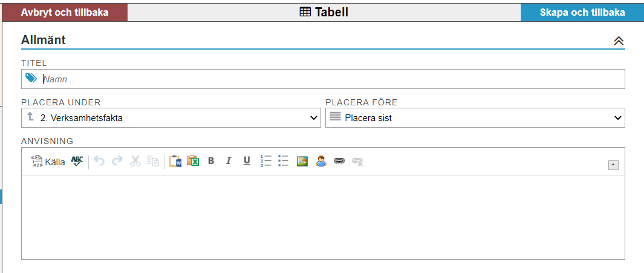Insert a bulleted list
Viewport: 644px width, 273px height.
pos(283,161)
